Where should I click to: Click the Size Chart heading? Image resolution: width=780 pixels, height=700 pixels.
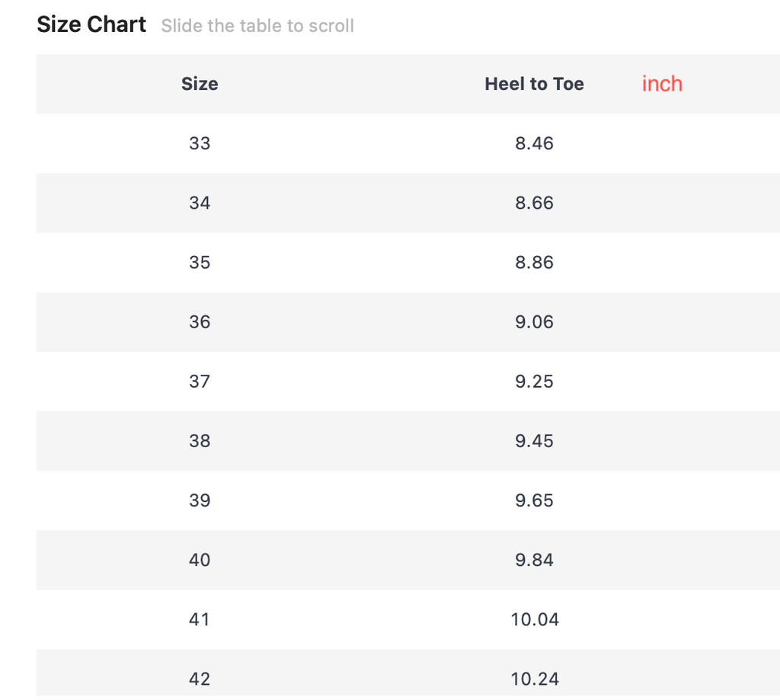[91, 24]
